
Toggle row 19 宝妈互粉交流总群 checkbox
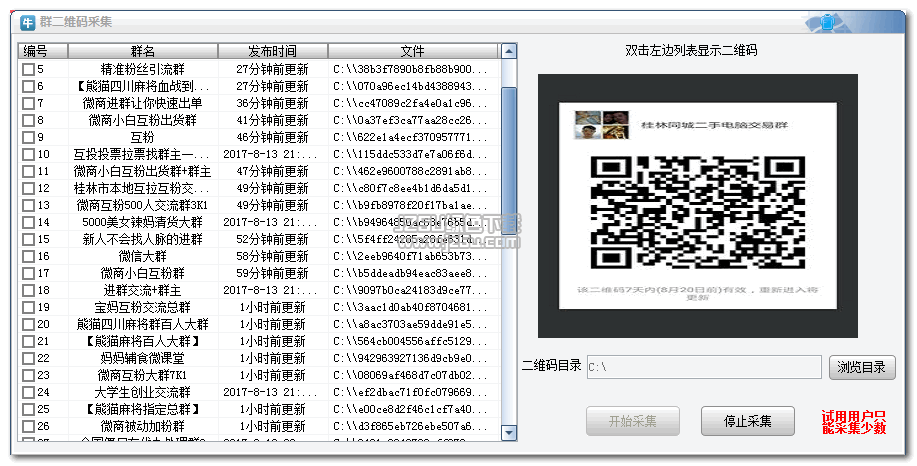click(28, 307)
